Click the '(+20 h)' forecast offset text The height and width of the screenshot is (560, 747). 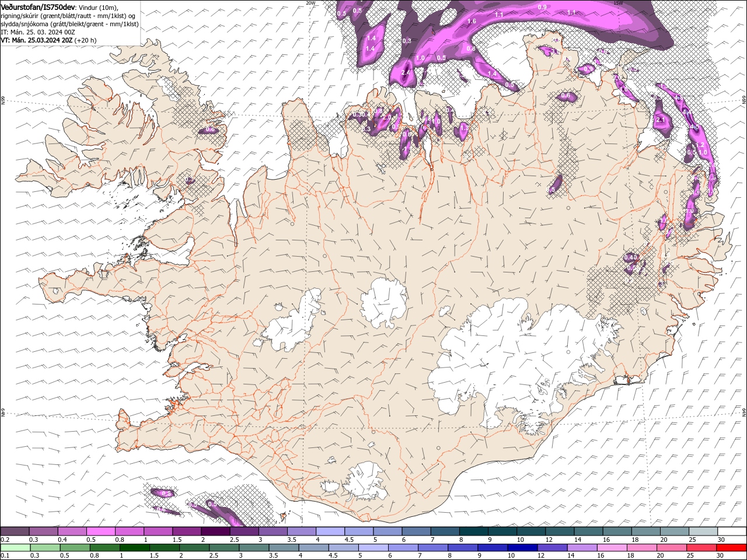pyautogui.click(x=86, y=40)
